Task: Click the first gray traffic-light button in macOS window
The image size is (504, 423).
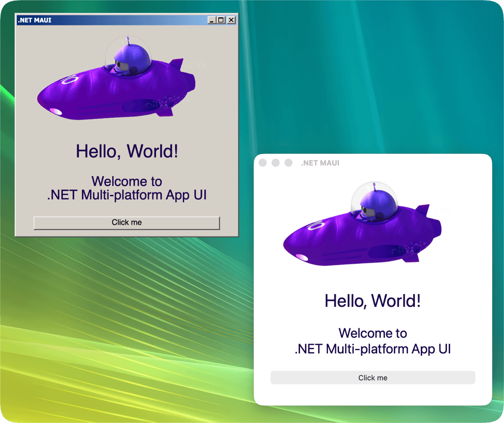Action: click(263, 163)
